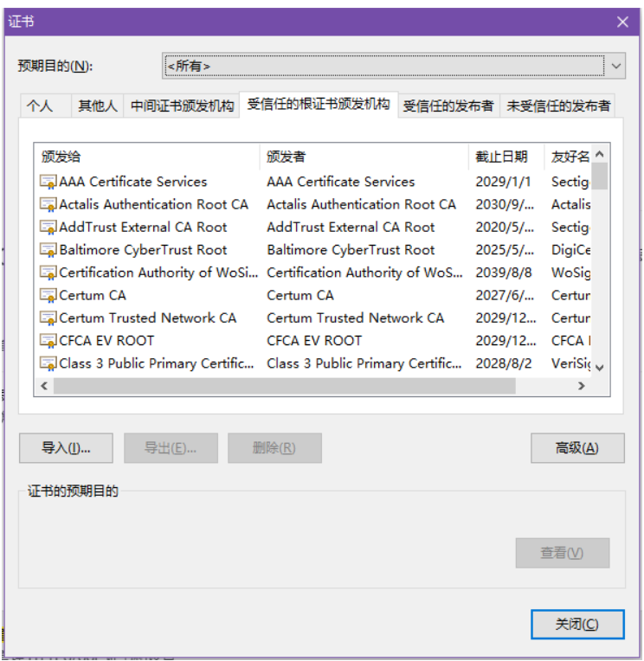Select Certification Authority of WoSi... entry
Image resolution: width=644 pixels, height=661 pixels.
pyautogui.click(x=158, y=273)
